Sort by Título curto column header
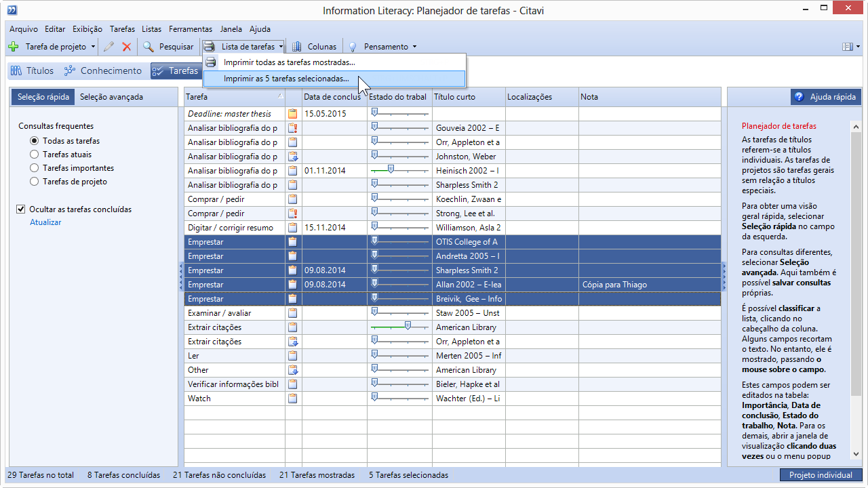The image size is (868, 488). point(469,97)
